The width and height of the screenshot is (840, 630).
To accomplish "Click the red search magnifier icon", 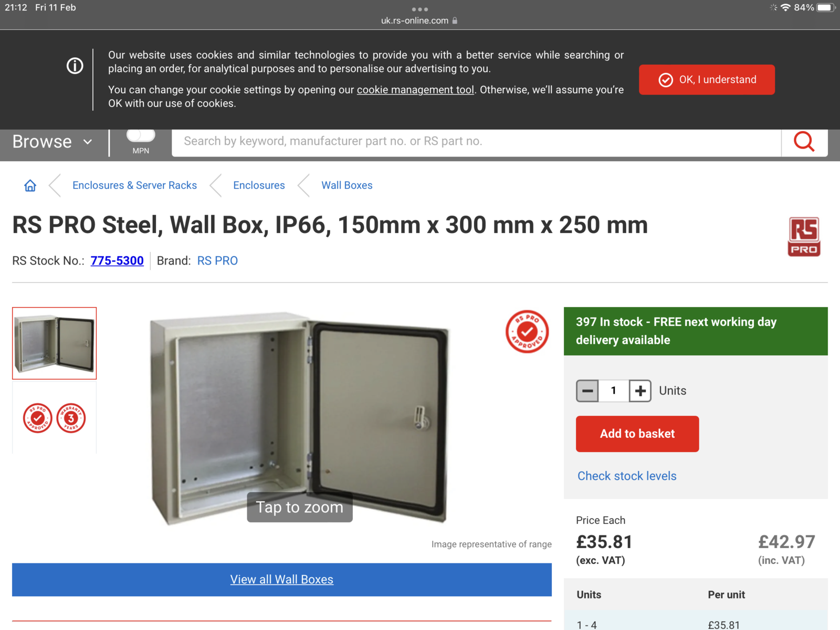I will click(x=804, y=141).
